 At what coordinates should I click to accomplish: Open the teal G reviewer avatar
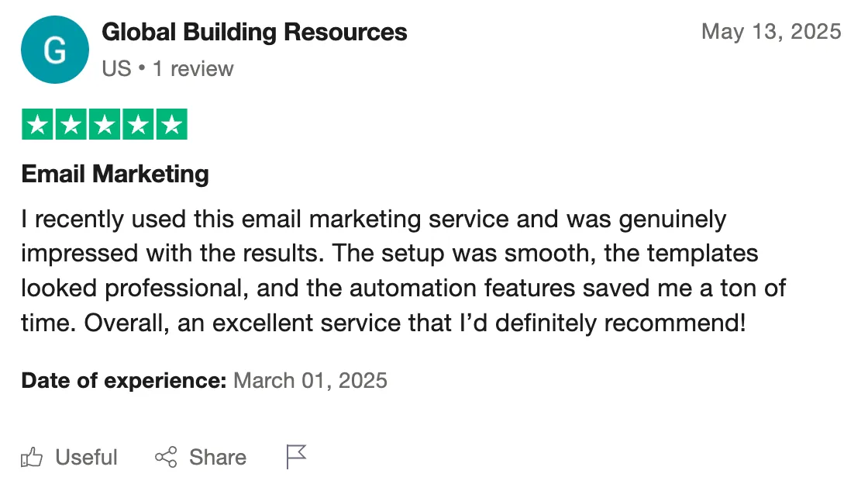tap(55, 50)
